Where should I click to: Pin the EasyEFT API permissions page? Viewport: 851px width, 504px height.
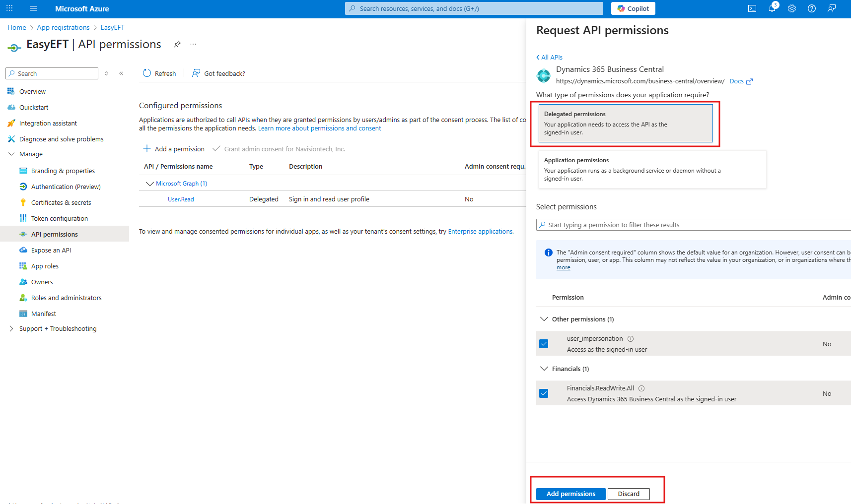tap(177, 44)
